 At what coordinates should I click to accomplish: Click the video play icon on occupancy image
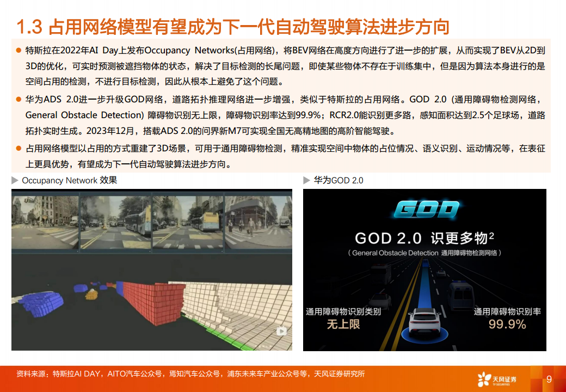pyautogui.click(x=281, y=331)
